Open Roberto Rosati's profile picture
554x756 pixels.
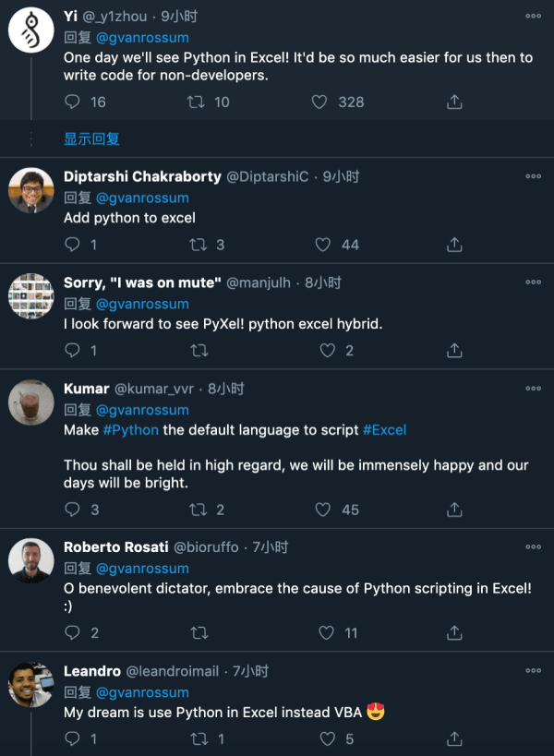(31, 560)
